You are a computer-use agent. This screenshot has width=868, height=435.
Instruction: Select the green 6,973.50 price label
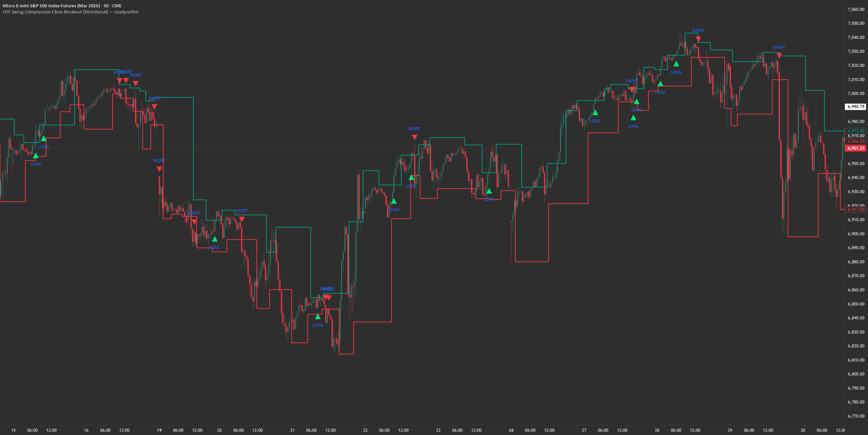856,131
